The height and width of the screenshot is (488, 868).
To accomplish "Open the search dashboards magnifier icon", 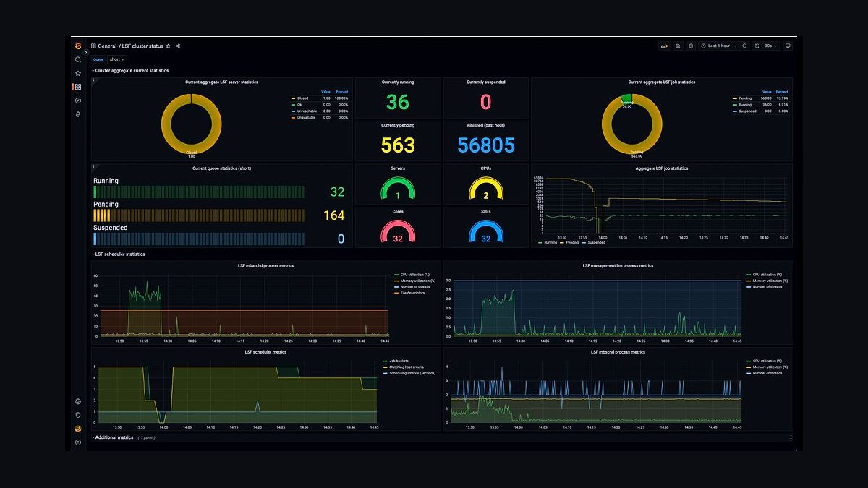I will [77, 60].
